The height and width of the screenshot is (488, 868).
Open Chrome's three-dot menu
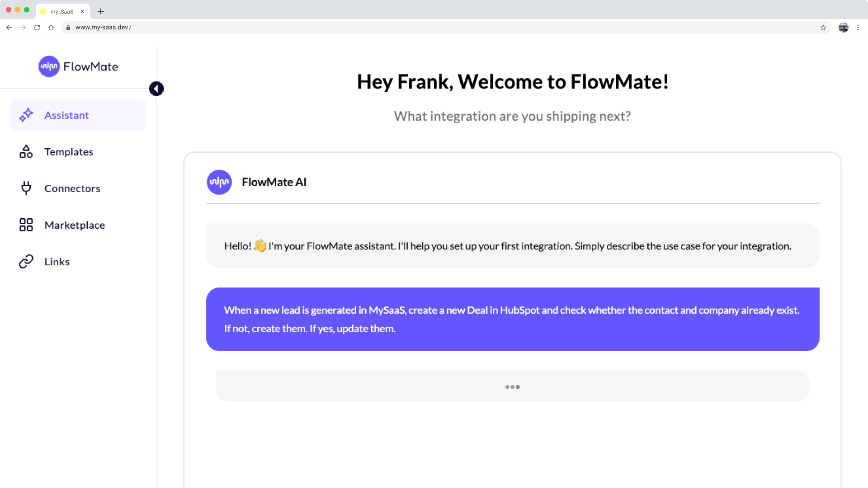[x=858, y=28]
